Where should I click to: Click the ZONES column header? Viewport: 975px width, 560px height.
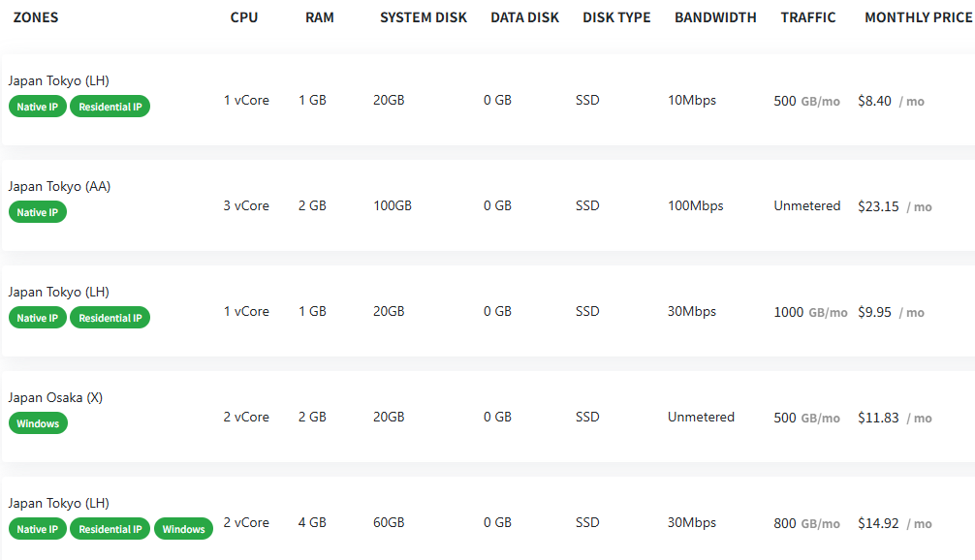point(36,17)
